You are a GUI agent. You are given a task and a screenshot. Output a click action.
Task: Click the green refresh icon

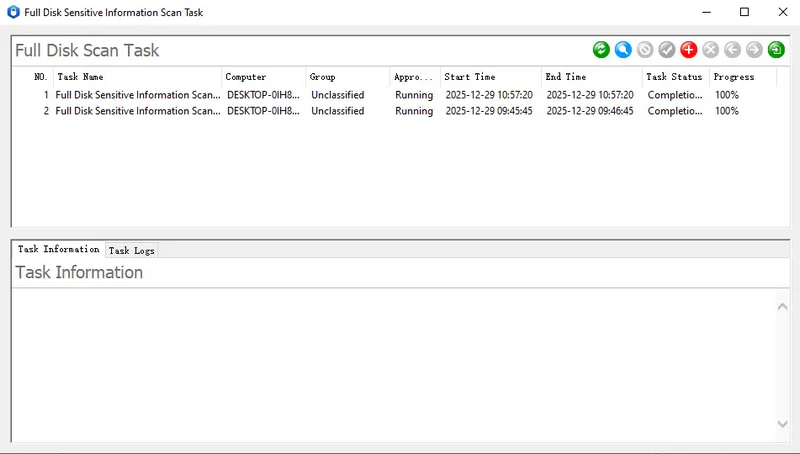[601, 49]
